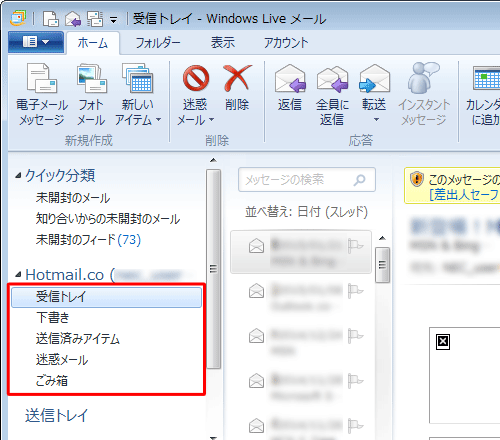Open the 並べ替え: 日付 (スレッド) sort menu
This screenshot has height=440, width=500.
click(306, 212)
